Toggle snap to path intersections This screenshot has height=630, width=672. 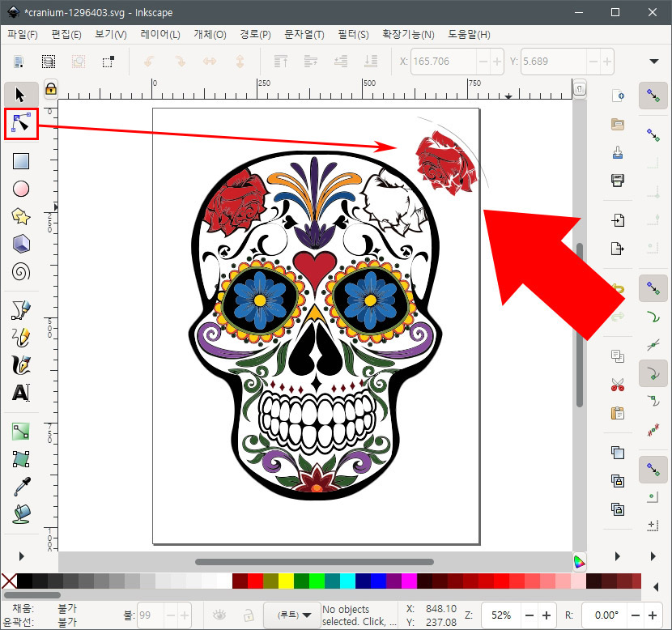click(653, 345)
